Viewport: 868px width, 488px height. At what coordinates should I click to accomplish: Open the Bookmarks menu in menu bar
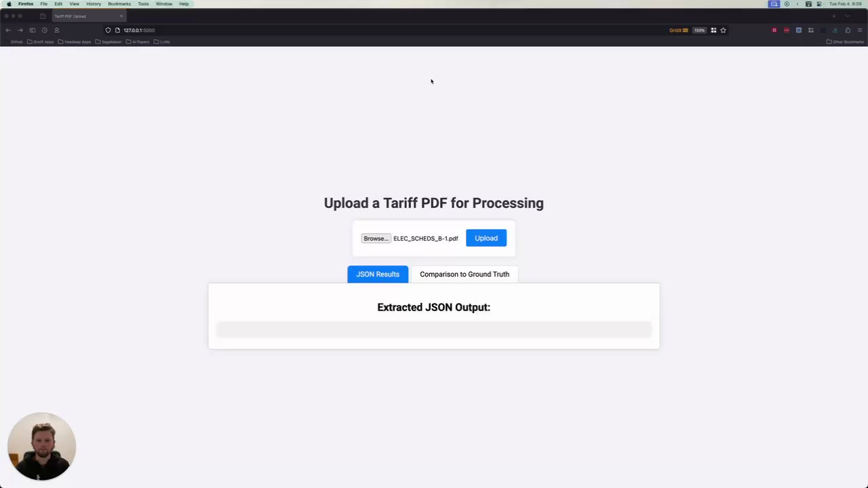coord(119,4)
